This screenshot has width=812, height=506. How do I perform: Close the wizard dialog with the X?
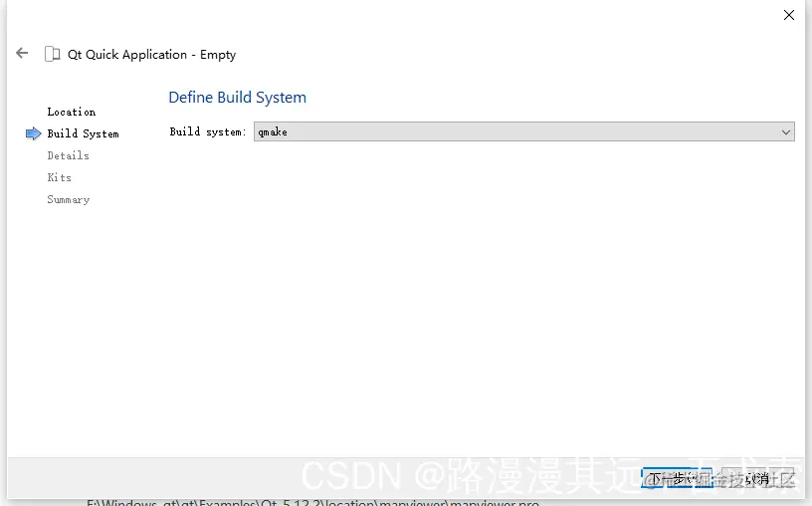point(789,15)
